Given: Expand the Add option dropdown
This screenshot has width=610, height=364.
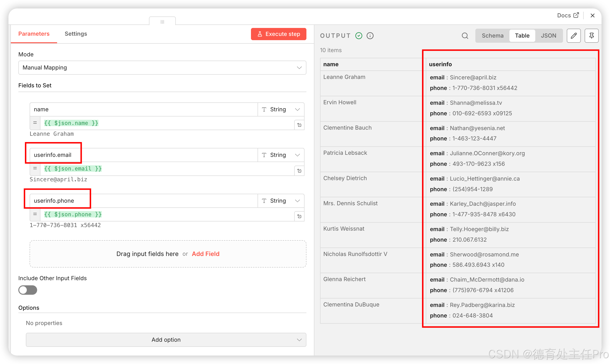Looking at the screenshot, I should (166, 340).
